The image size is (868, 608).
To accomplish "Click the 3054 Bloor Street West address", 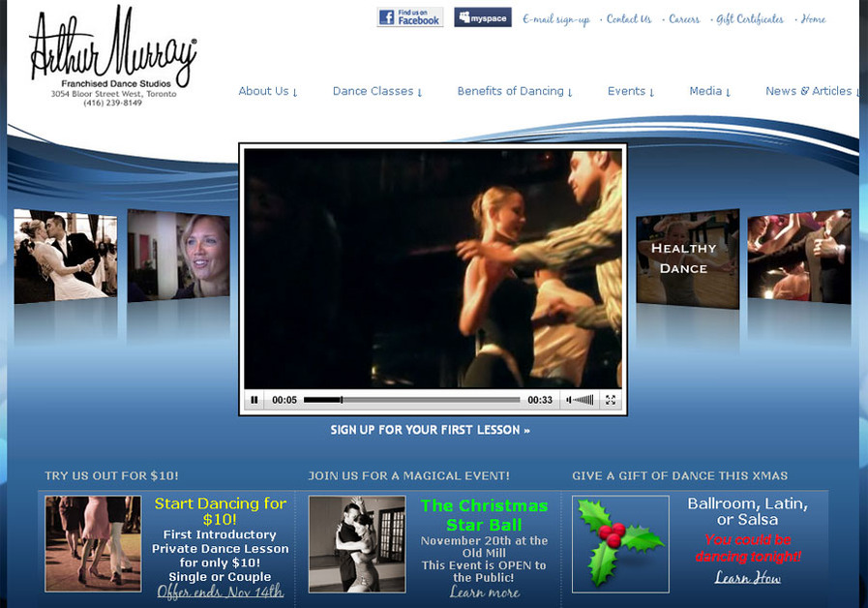I will click(x=113, y=94).
